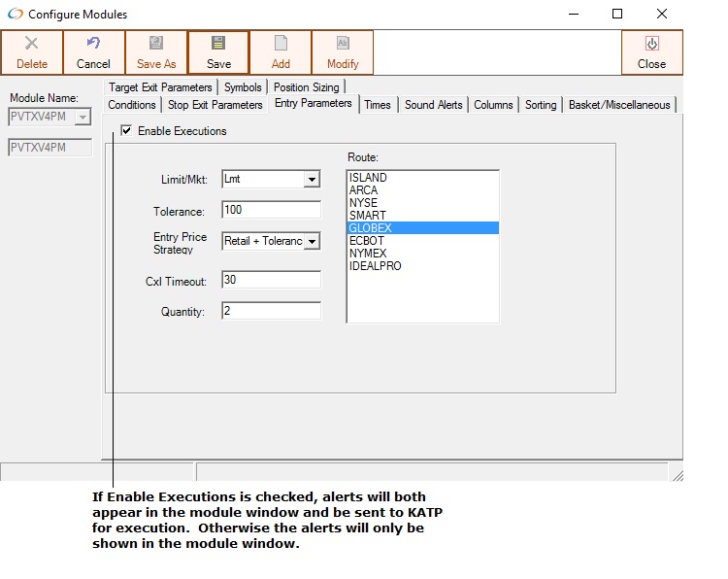Image resolution: width=728 pixels, height=579 pixels.
Task: Select the SMART route in list
Action: point(368,216)
